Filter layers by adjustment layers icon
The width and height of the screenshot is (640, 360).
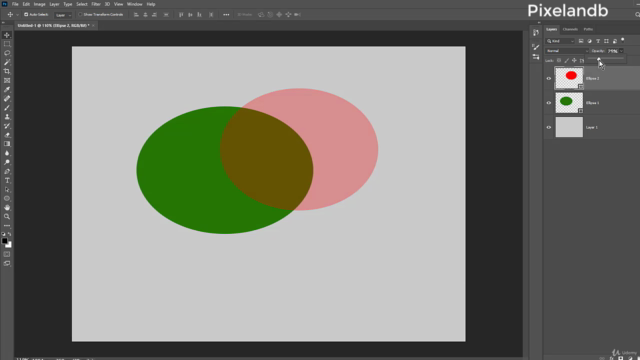coord(589,41)
